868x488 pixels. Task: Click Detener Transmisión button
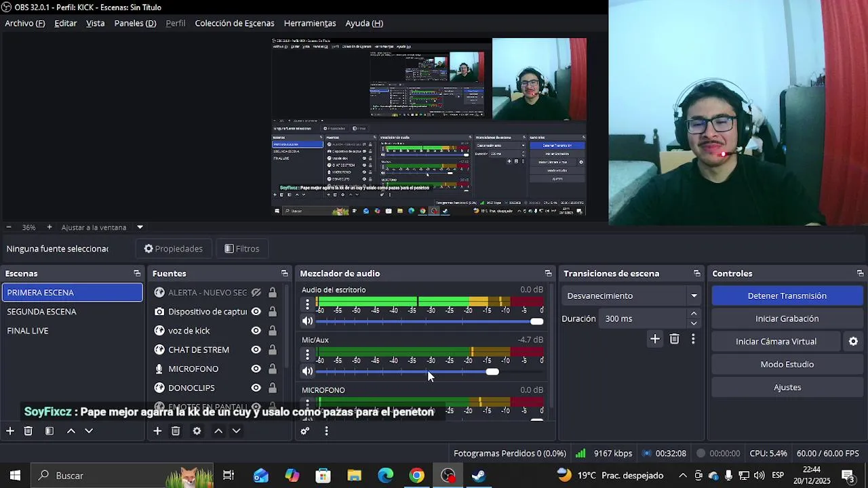787,296
